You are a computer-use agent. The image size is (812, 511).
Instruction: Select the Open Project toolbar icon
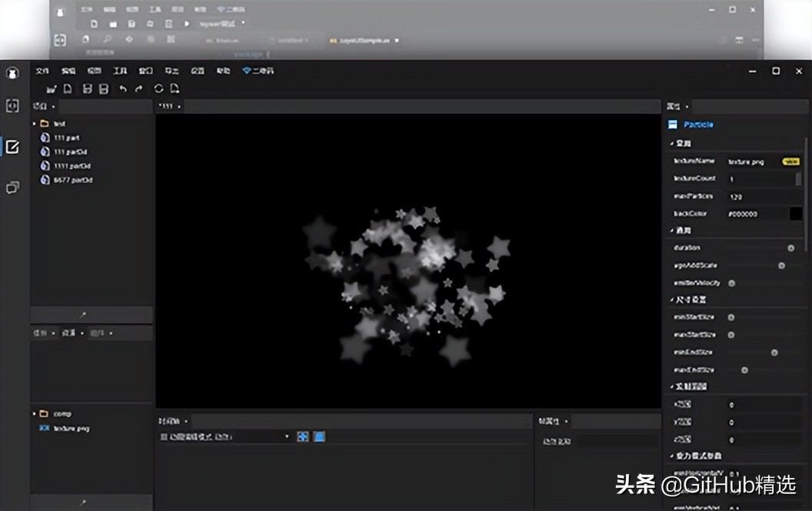(52, 88)
